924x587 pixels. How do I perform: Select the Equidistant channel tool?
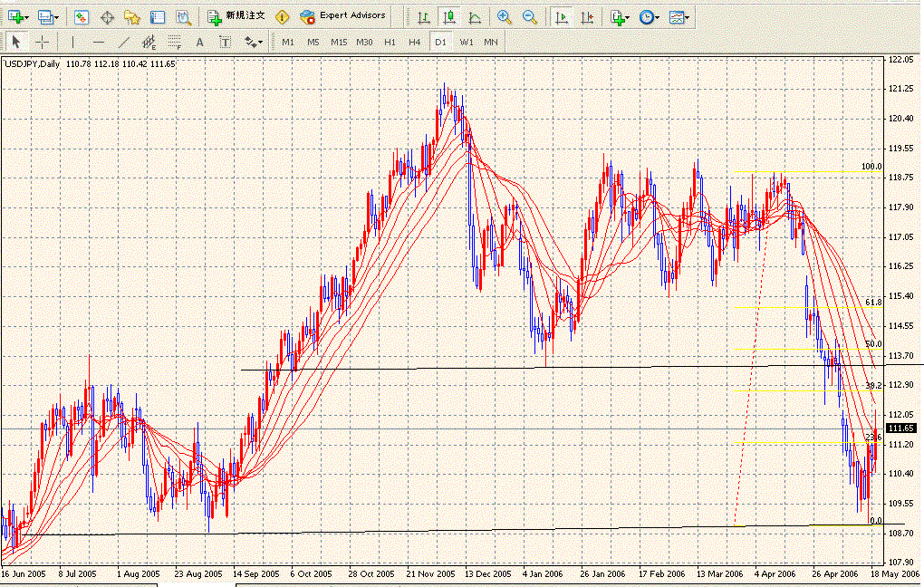point(149,42)
